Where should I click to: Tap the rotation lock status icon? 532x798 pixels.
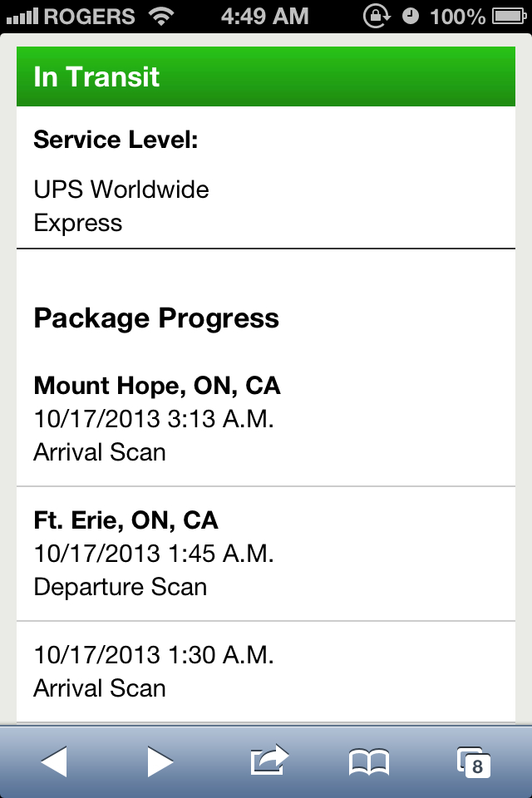click(377, 17)
